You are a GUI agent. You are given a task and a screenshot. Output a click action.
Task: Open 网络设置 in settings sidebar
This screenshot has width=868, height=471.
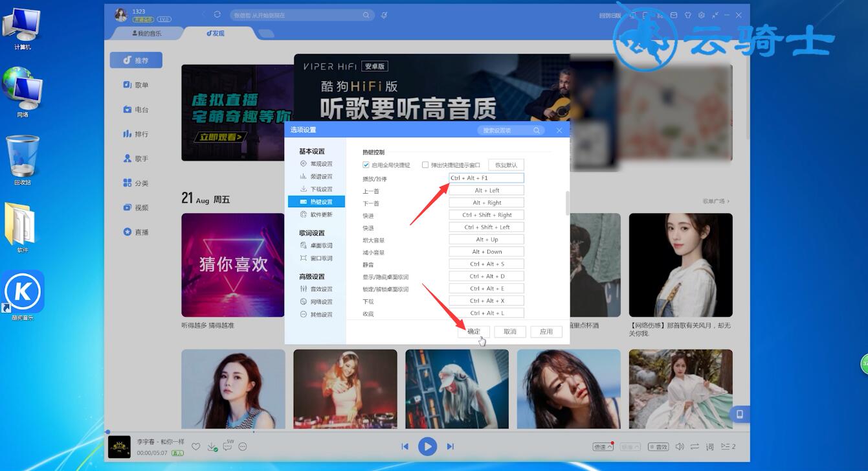316,302
